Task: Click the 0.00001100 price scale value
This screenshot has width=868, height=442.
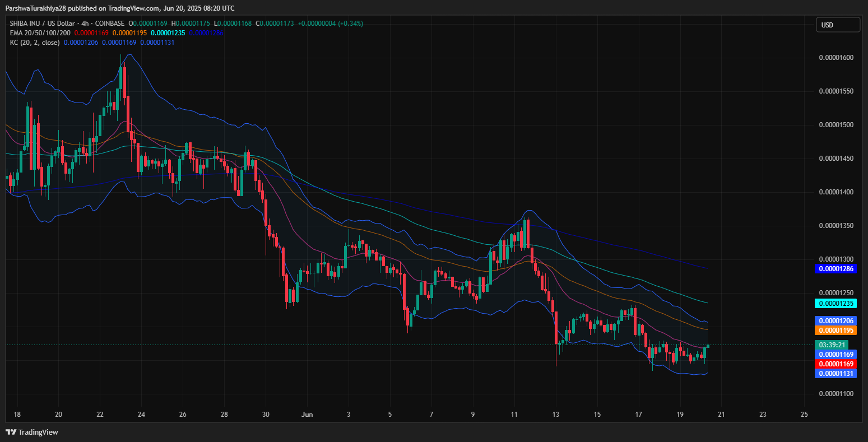Action: (835, 394)
